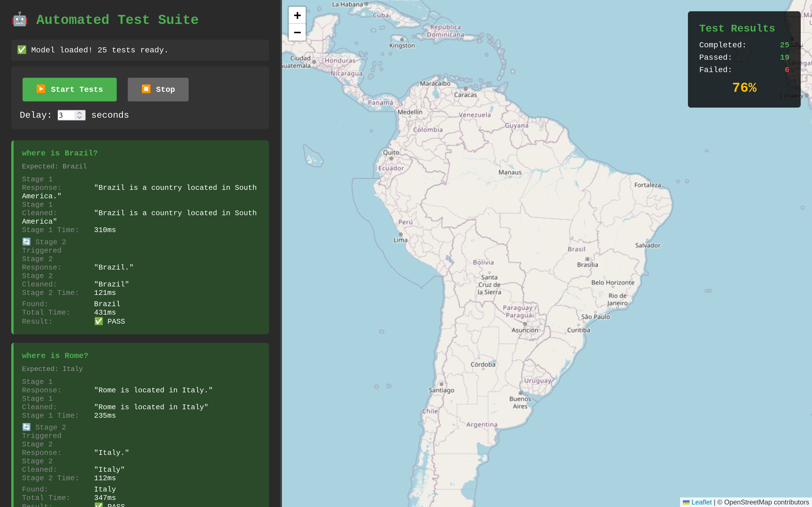Click the green checkmark beside Model loaded

[22, 50]
